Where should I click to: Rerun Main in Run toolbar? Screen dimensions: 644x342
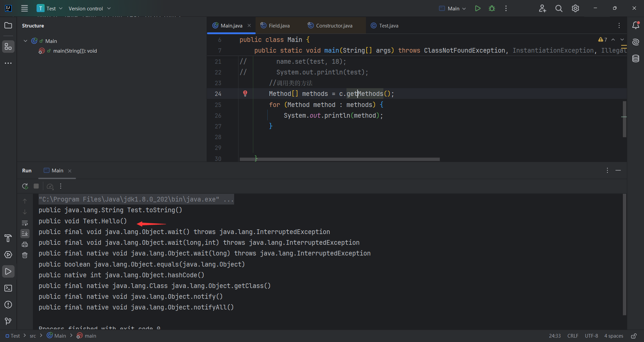click(25, 186)
